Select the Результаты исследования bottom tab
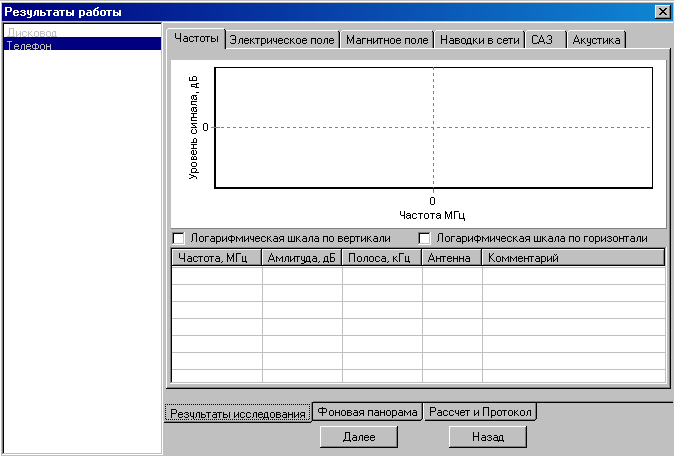This screenshot has width=674, height=456. coord(238,413)
